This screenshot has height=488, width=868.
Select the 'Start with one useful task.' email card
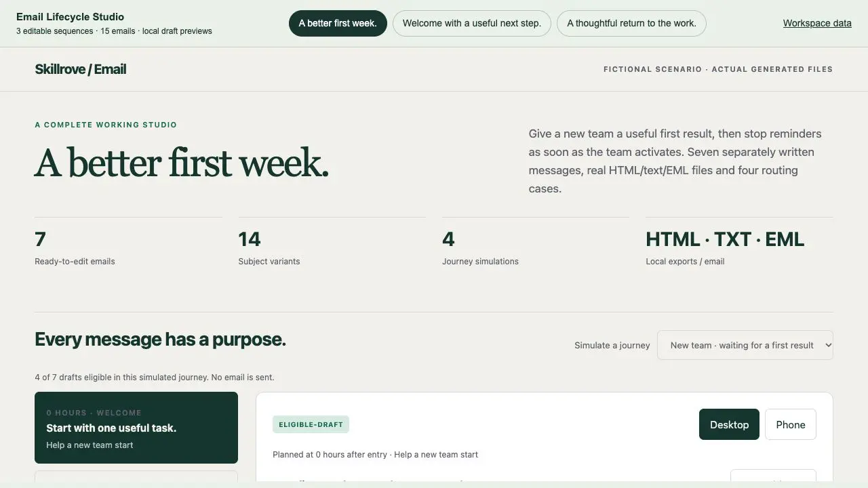coord(136,428)
